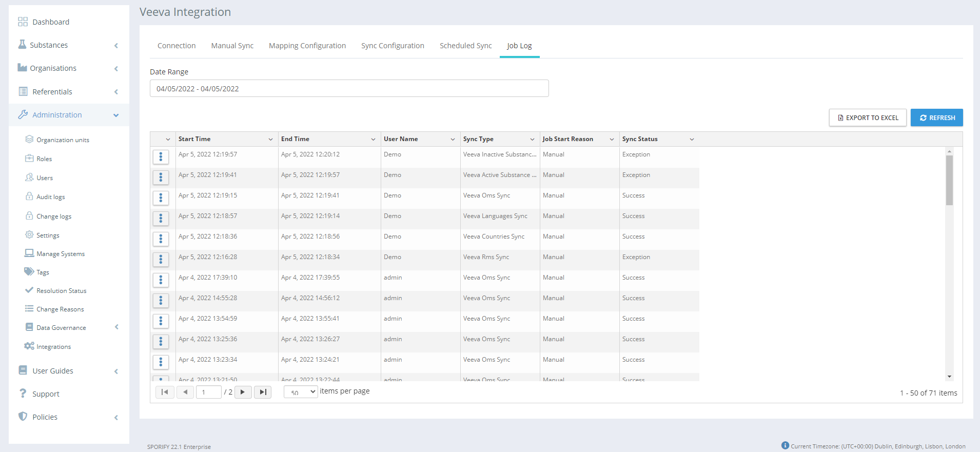
Task: Switch to the Scheduled Sync tab
Action: pos(465,46)
